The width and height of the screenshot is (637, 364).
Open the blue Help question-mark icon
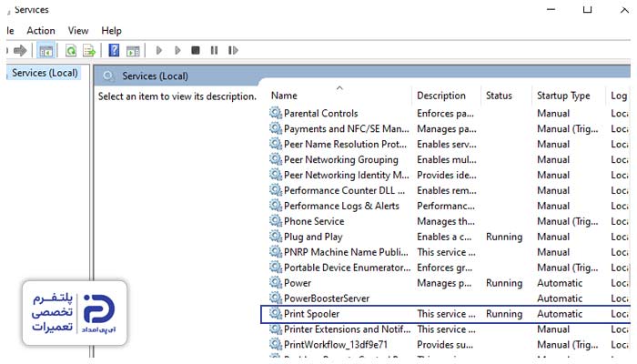pyautogui.click(x=114, y=51)
